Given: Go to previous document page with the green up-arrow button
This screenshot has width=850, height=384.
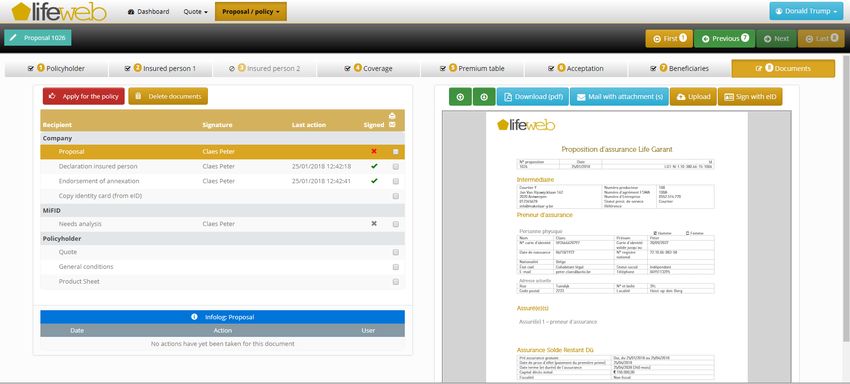Looking at the screenshot, I should (x=460, y=97).
